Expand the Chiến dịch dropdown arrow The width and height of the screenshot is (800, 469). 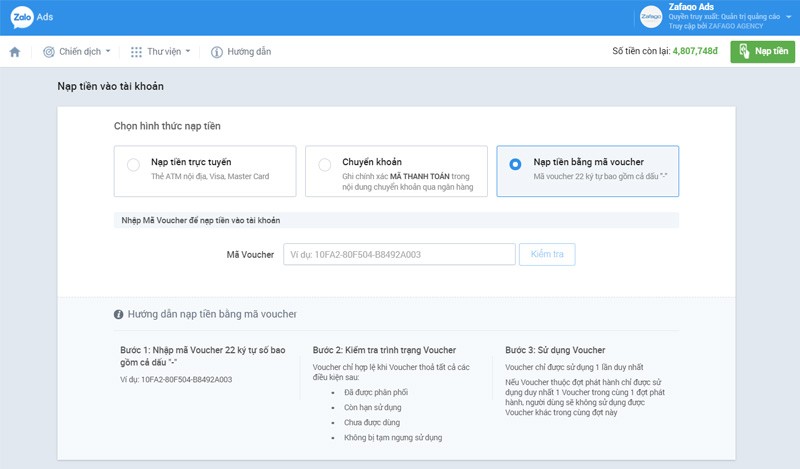(x=108, y=51)
